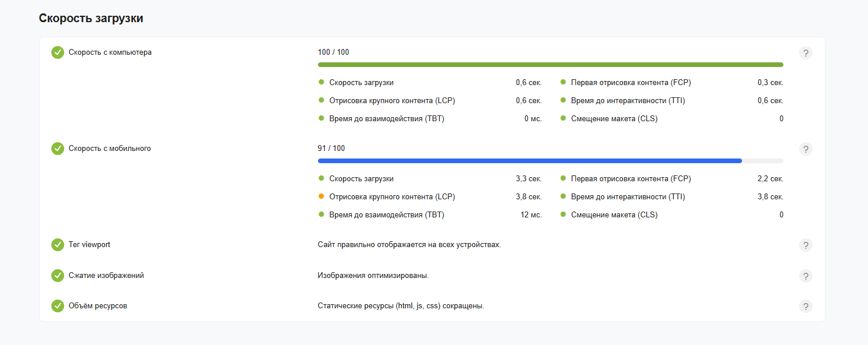
Task: Click the 0,3 сек. FCP value
Action: 771,83
